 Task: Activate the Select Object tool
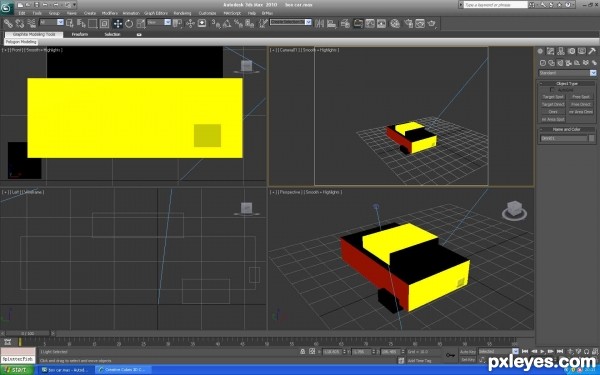click(69, 23)
